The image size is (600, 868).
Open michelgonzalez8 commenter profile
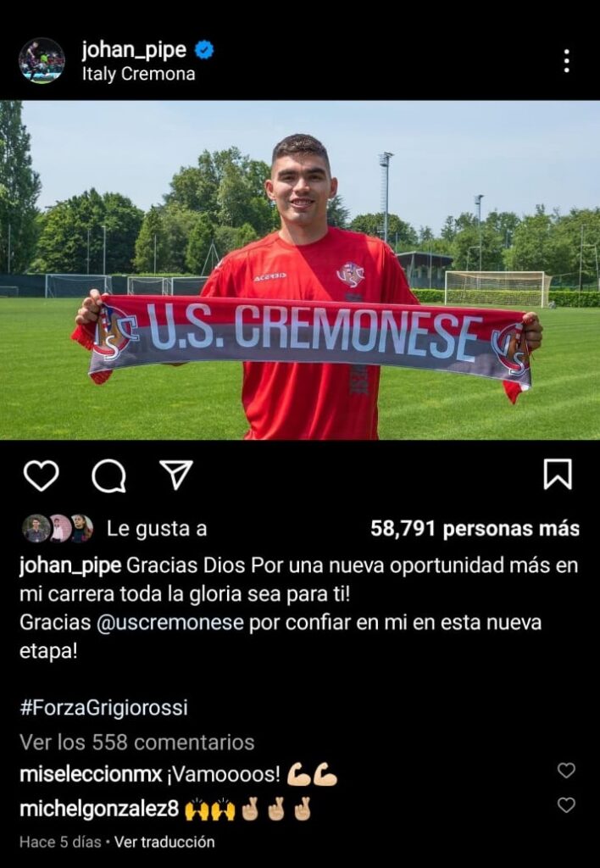coord(99,810)
